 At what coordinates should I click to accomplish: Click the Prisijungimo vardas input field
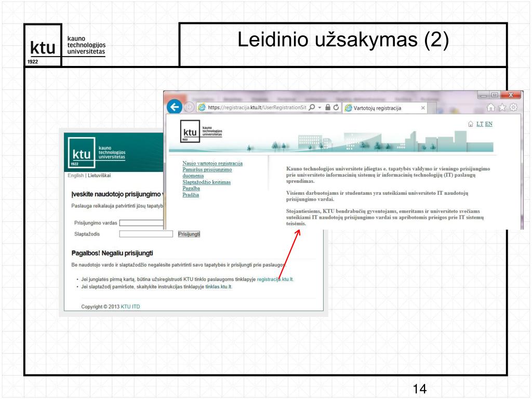click(141, 223)
